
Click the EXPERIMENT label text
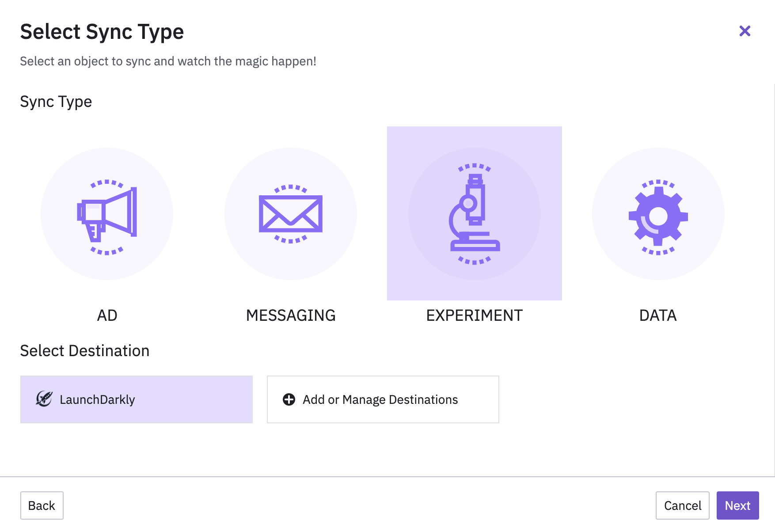point(474,315)
